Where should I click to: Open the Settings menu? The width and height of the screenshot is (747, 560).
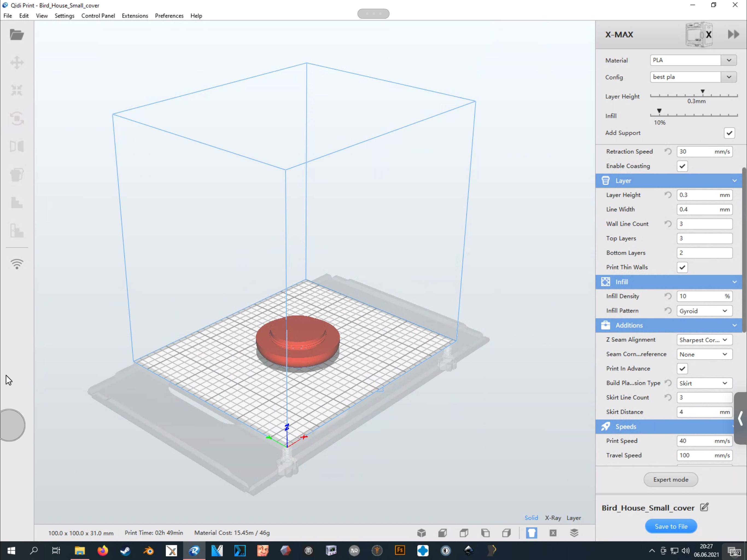click(x=65, y=16)
